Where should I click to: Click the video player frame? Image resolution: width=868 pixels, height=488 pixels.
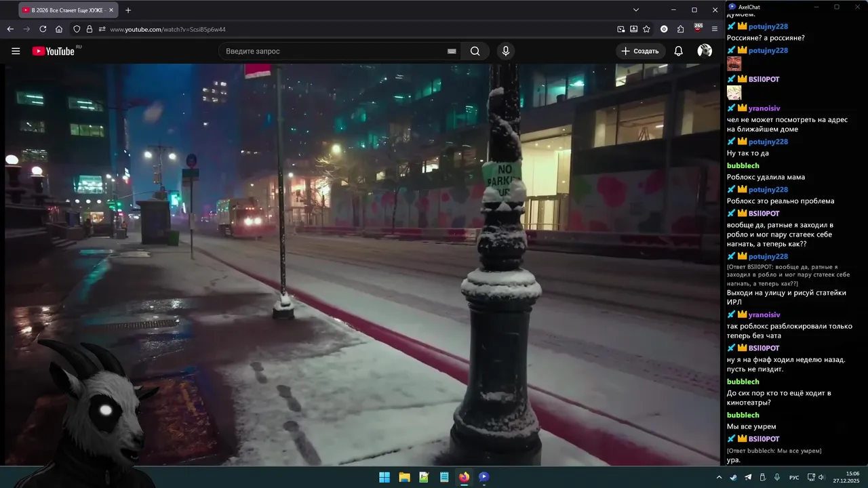click(361, 264)
